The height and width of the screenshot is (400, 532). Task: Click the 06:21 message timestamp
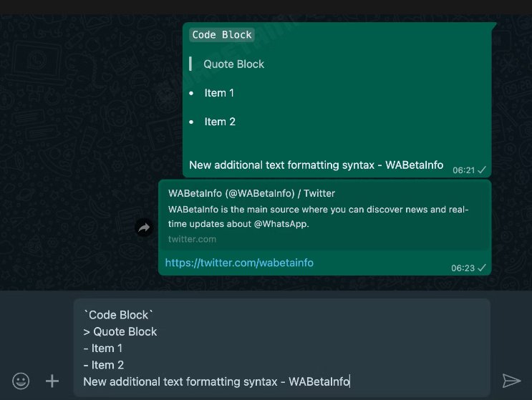463,170
